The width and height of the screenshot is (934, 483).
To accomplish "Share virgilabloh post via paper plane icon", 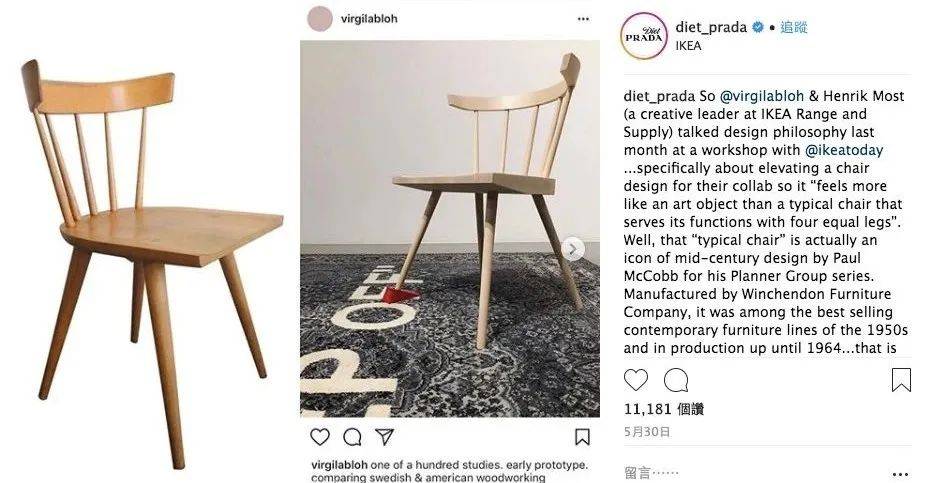I will pyautogui.click(x=384, y=437).
